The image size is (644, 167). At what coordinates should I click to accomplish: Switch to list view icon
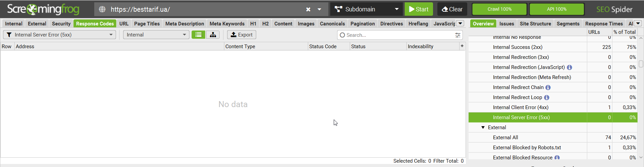199,35
